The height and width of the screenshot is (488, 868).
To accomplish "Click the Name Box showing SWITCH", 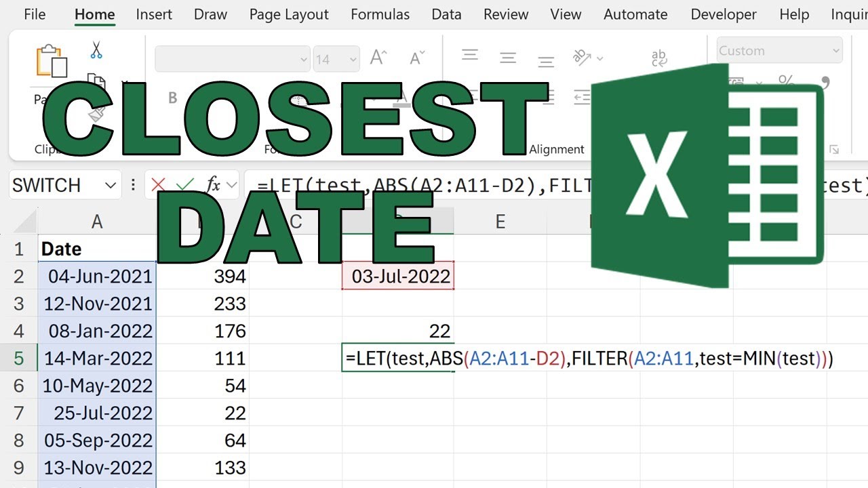I will click(x=56, y=185).
